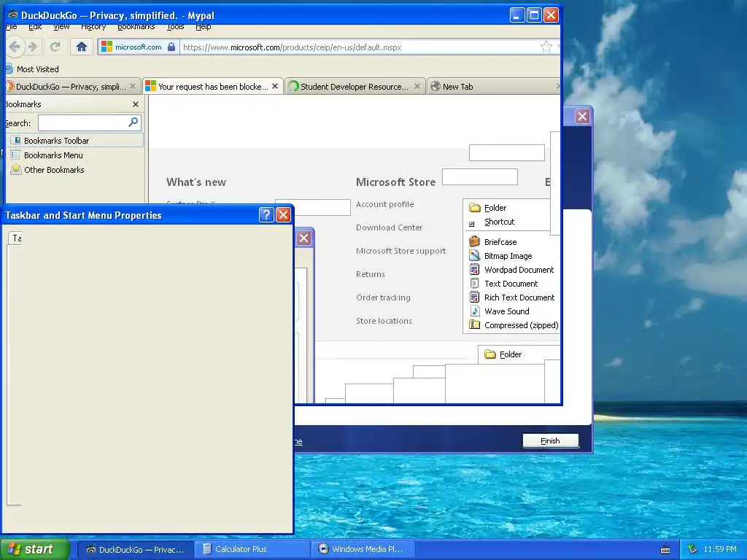Click the magnifier icon in Bookmarks search

[133, 122]
